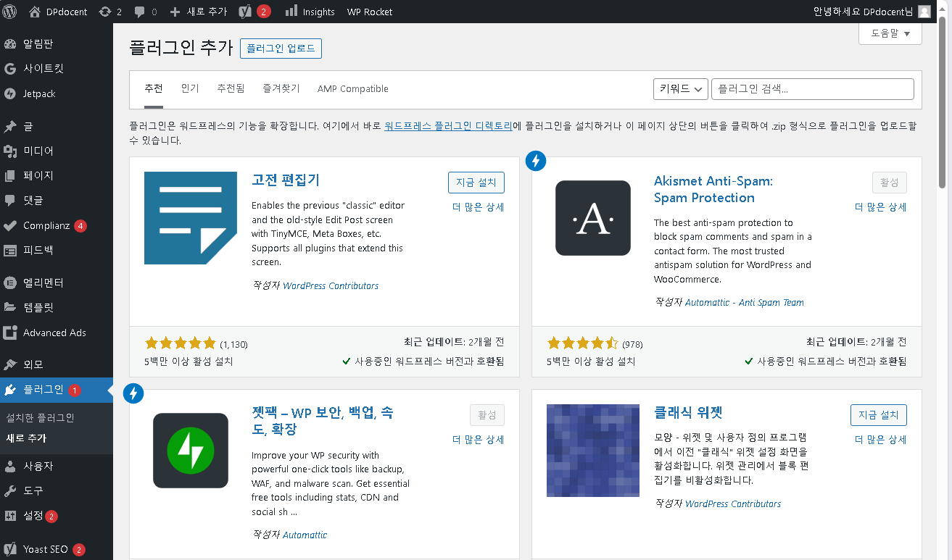The image size is (952, 560).
Task: Click user avatar at top right
Action: pyautogui.click(x=924, y=12)
